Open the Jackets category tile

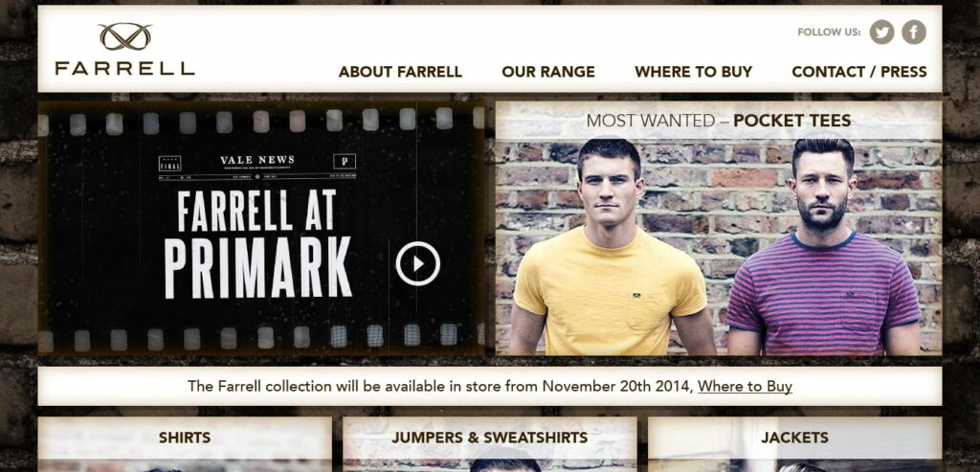pos(794,444)
